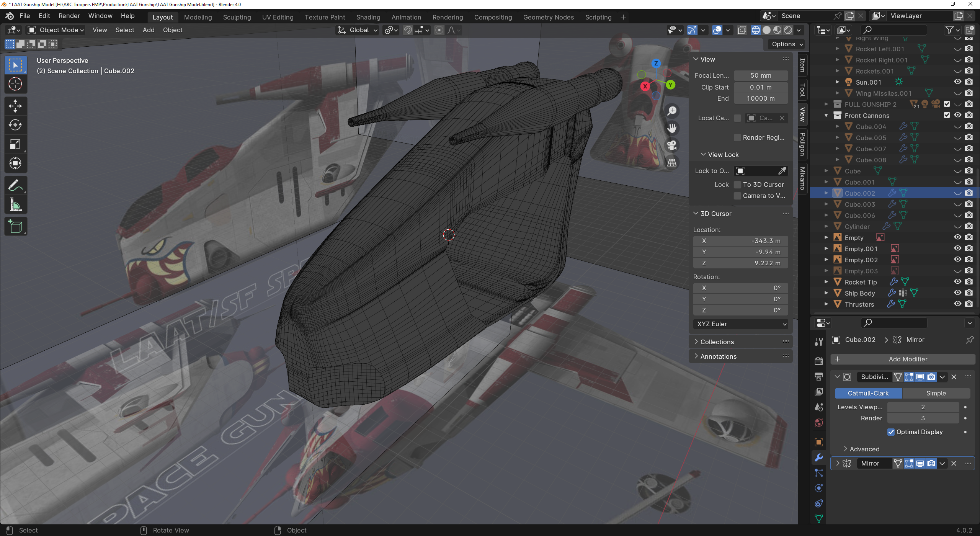Open the Output properties tab
This screenshot has height=536, width=980.
[819, 377]
